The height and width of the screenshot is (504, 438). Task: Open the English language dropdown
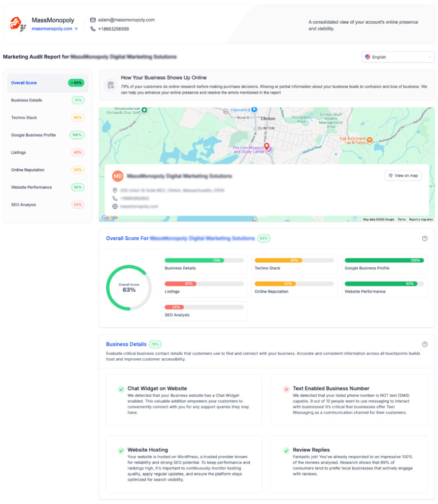point(398,57)
